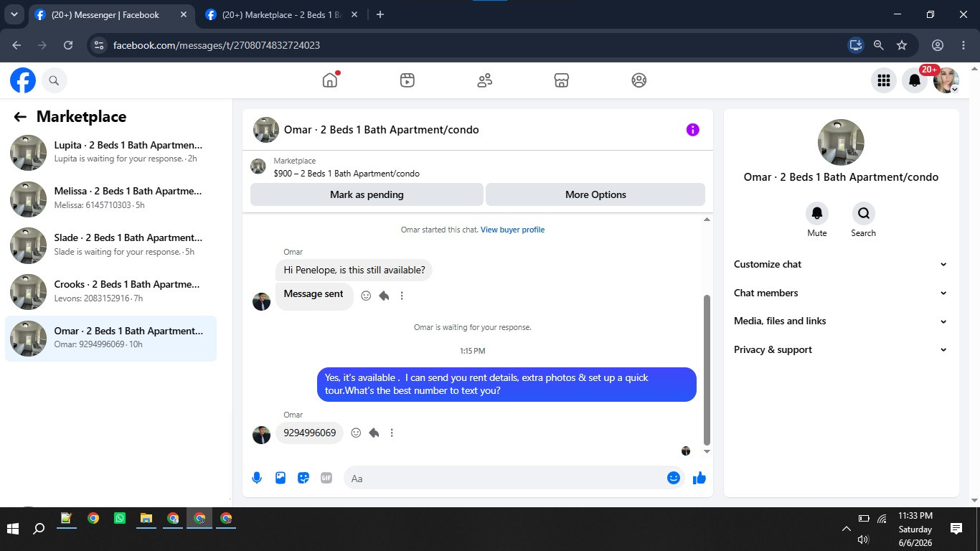This screenshot has width=980, height=551.
Task: Go to Home feed icon
Action: coord(330,80)
